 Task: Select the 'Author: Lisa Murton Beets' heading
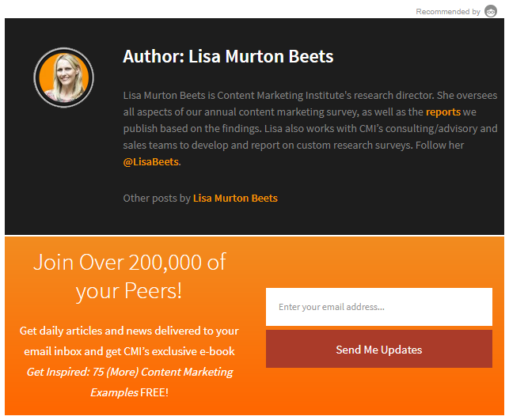coord(228,56)
